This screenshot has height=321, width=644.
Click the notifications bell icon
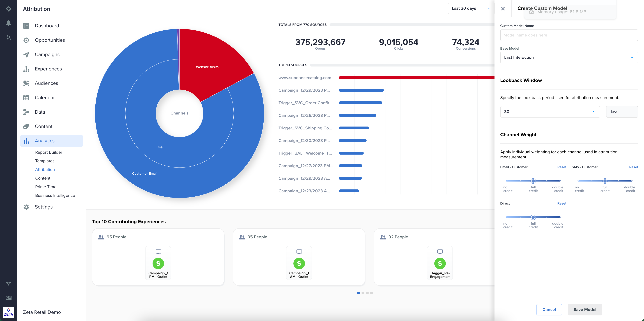[8, 23]
